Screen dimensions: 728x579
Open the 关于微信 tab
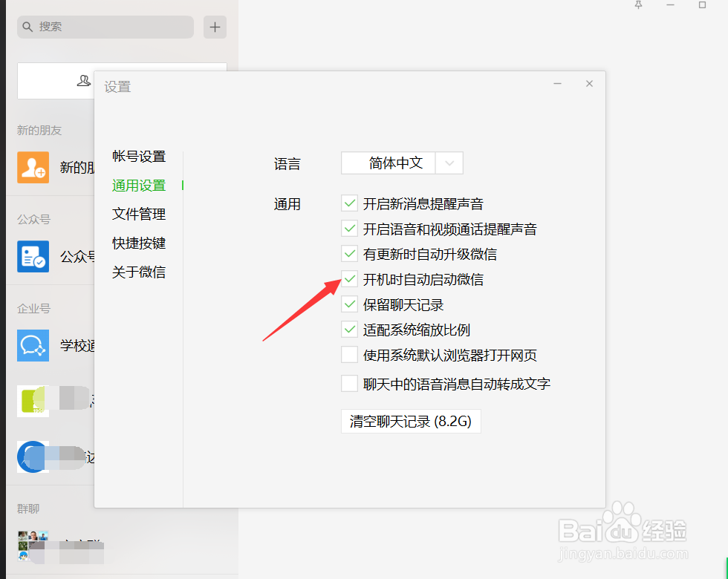[x=139, y=272]
